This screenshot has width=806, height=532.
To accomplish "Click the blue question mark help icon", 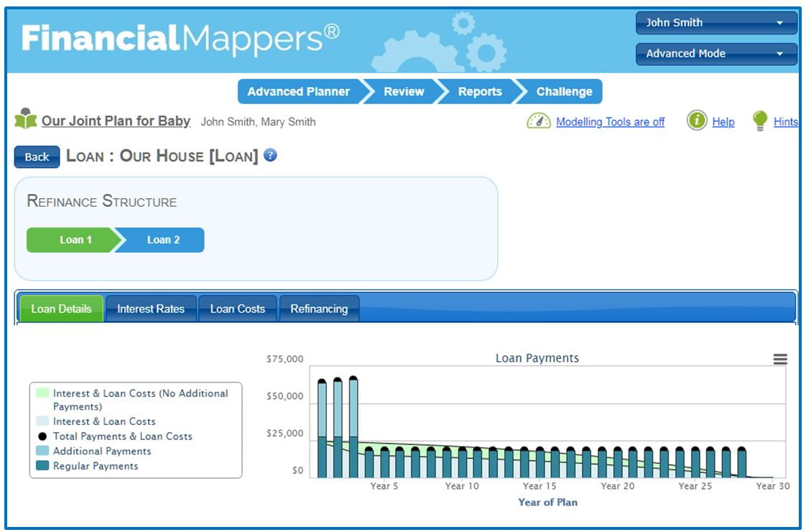I will click(270, 156).
